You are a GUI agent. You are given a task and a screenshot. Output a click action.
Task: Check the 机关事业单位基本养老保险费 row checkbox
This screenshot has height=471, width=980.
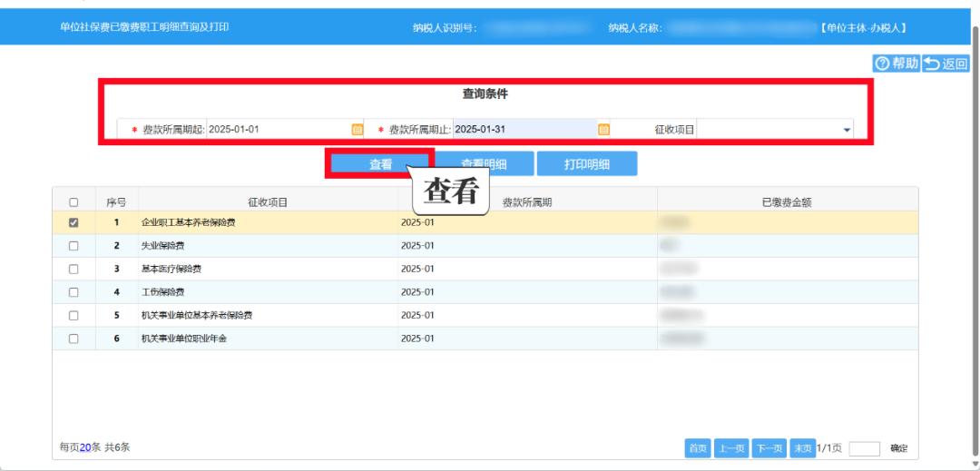[x=73, y=316]
